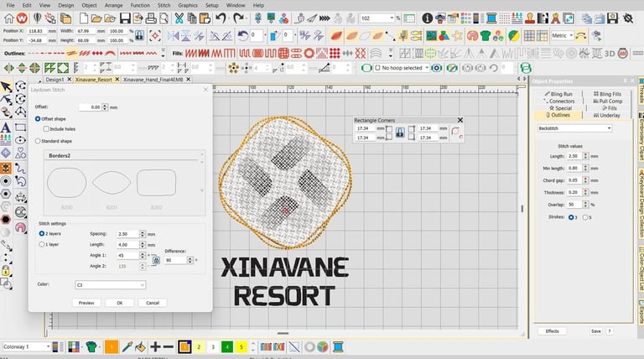Cut selection with scissors icon
Screen dimensions: 644x359
(179, 18)
